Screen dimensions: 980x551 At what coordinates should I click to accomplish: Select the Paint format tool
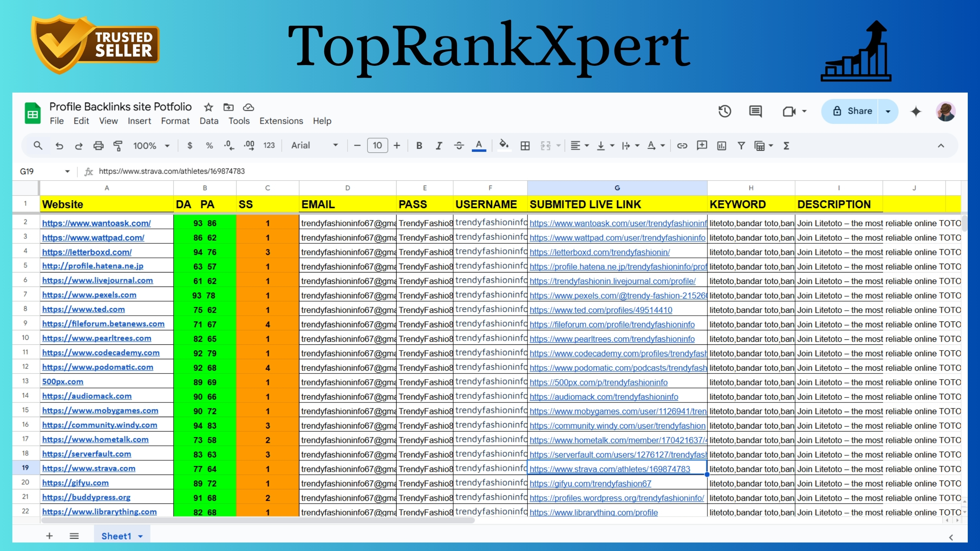118,146
